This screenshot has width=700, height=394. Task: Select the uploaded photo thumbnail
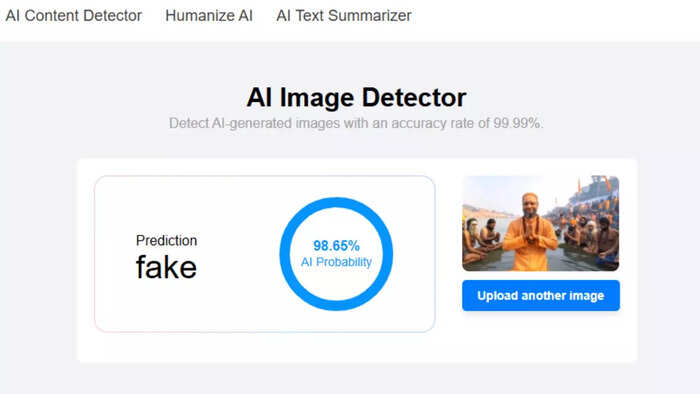(x=541, y=223)
